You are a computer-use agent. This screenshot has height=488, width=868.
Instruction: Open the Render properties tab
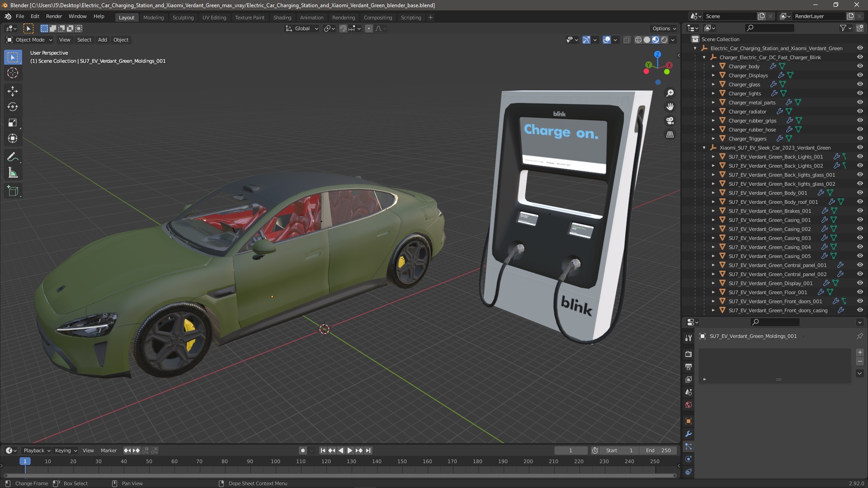point(689,354)
